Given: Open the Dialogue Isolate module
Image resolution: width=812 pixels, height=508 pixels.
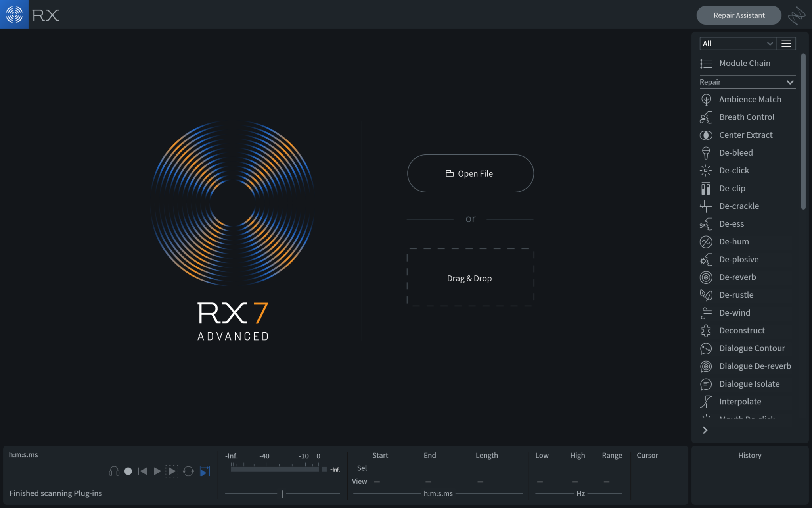Looking at the screenshot, I should click(x=749, y=384).
